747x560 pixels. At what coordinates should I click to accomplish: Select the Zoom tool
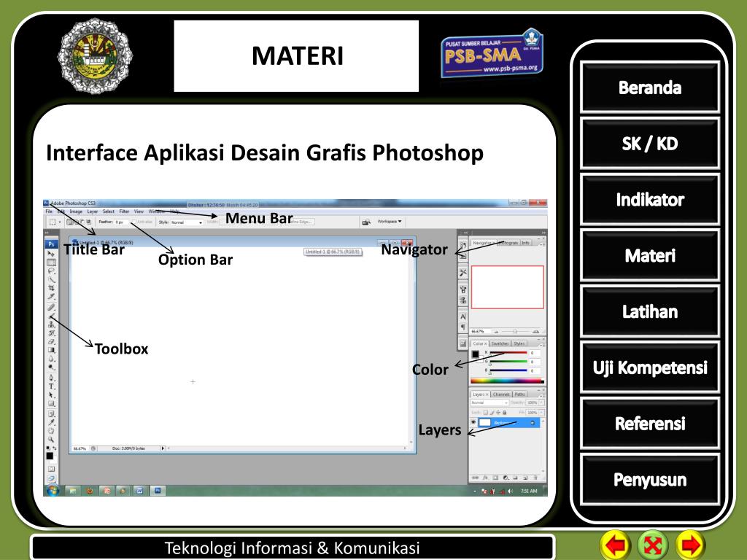coord(51,440)
